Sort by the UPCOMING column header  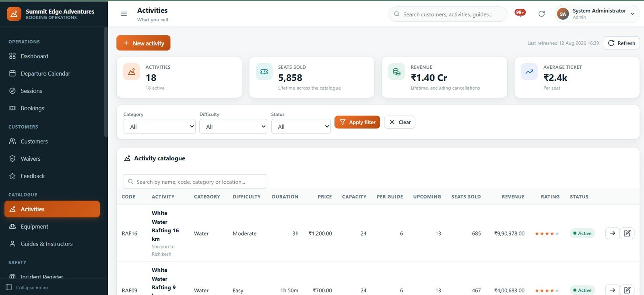click(427, 197)
